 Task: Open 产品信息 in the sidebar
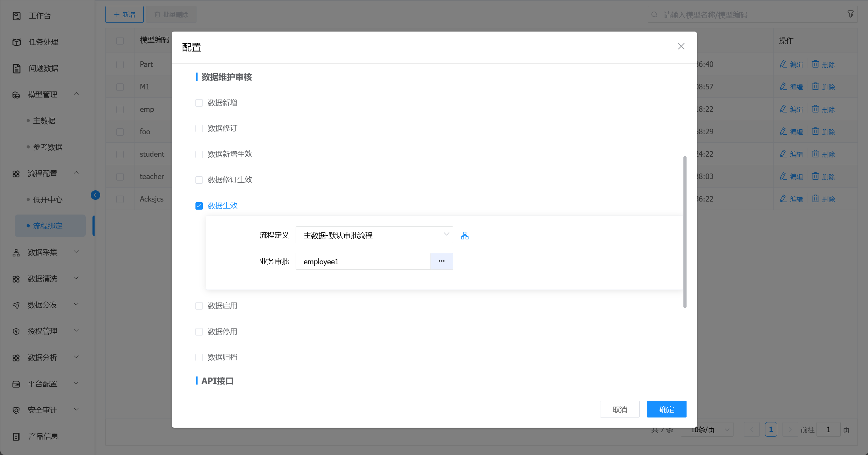pyautogui.click(x=43, y=436)
